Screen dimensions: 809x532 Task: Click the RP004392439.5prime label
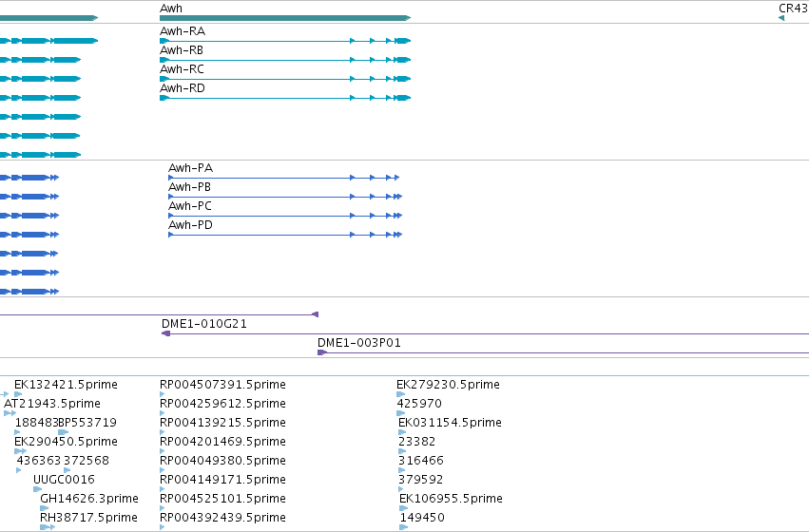[x=222, y=518]
